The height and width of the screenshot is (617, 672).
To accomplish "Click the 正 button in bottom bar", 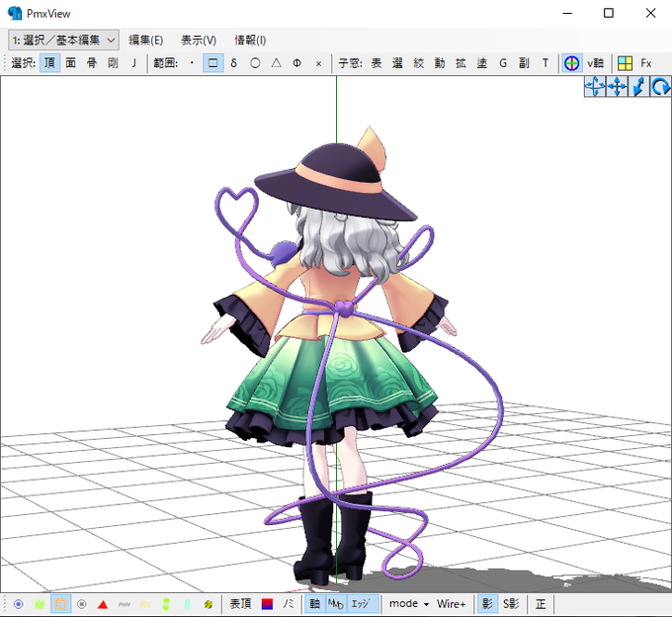I will click(541, 604).
